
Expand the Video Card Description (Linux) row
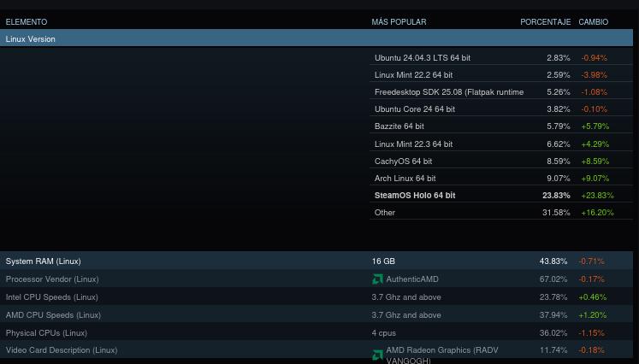tap(317, 350)
